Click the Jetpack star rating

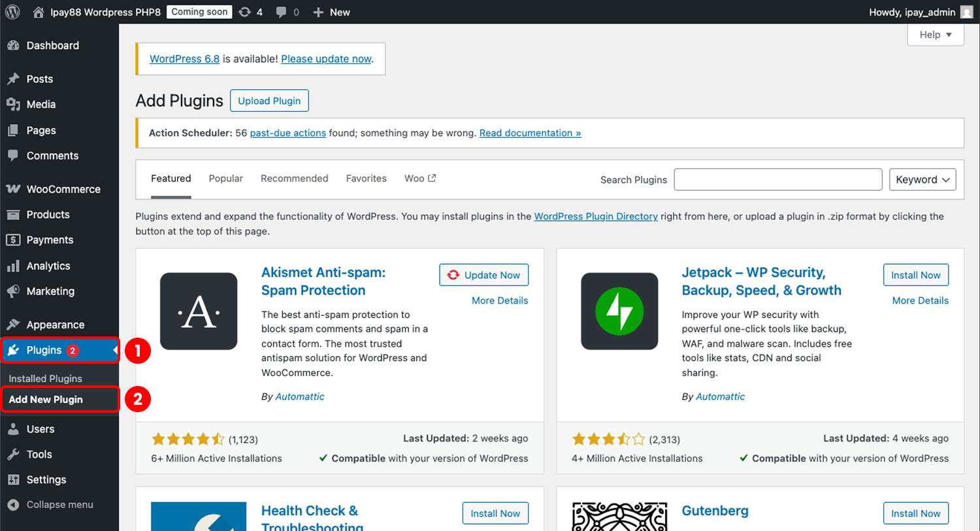click(608, 440)
